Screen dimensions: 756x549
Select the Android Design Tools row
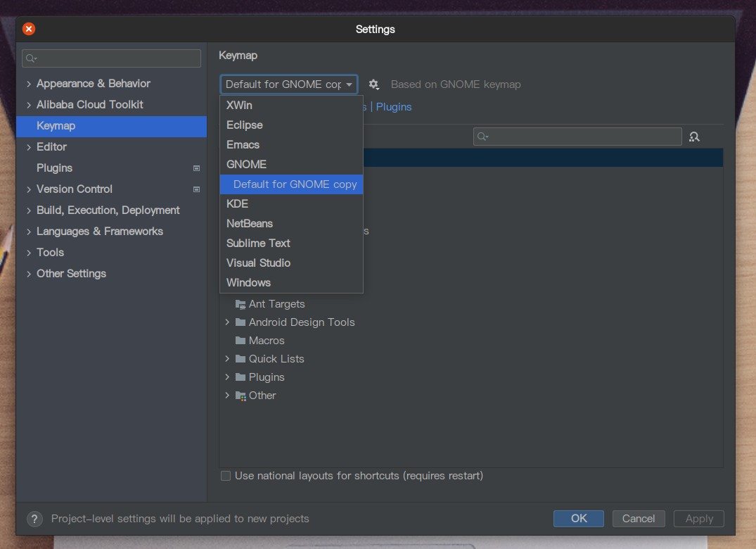pos(471,322)
